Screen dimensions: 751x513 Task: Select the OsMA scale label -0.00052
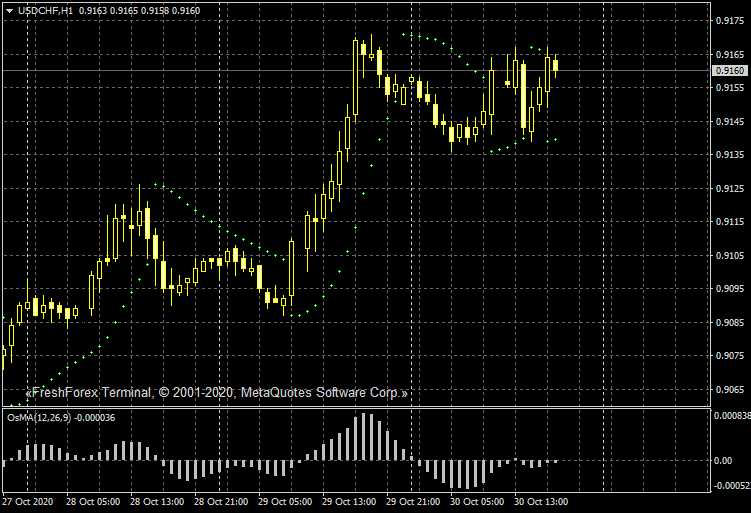coord(732,486)
